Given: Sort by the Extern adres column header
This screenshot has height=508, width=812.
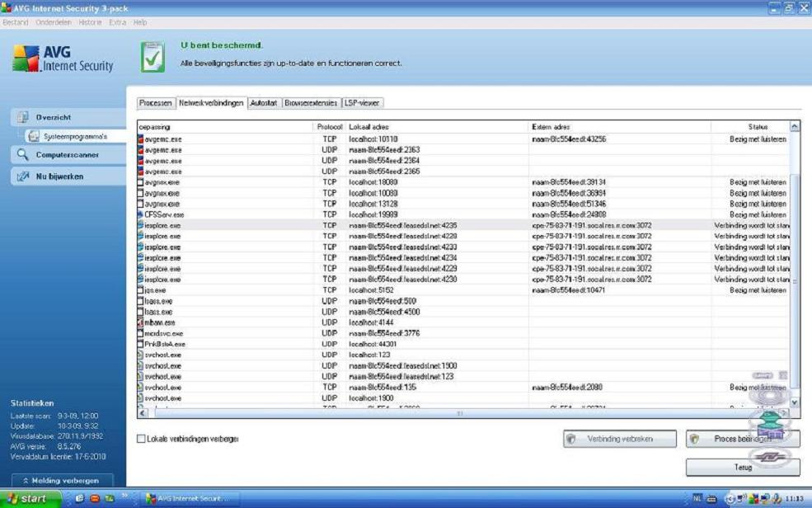Looking at the screenshot, I should 620,127.
